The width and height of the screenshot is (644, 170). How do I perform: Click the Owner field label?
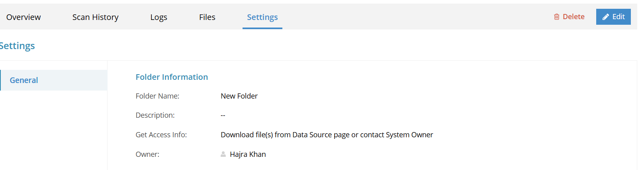coord(147,154)
